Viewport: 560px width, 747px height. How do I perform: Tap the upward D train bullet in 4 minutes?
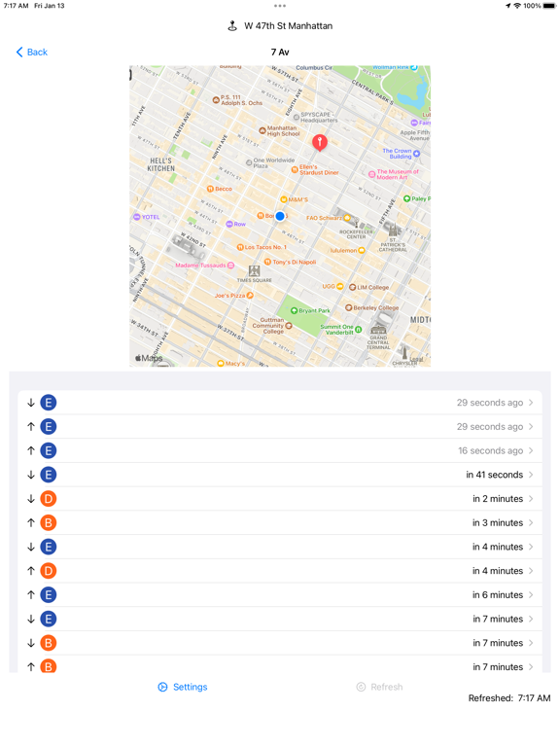click(x=48, y=571)
